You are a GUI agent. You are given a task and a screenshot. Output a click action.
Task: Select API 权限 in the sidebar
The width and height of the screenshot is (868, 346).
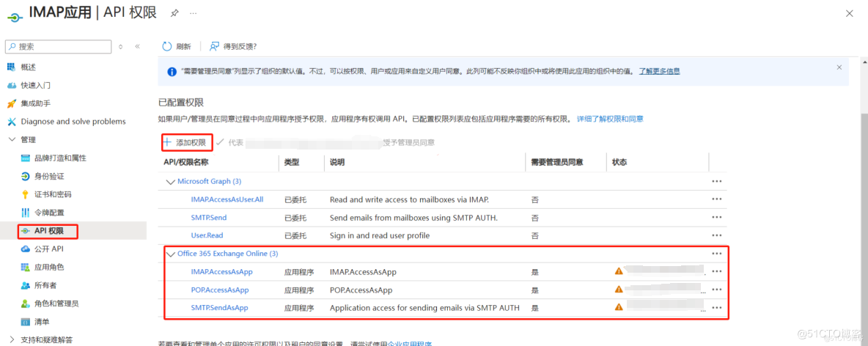coord(48,231)
